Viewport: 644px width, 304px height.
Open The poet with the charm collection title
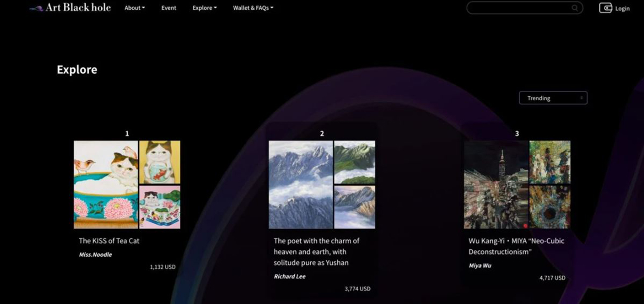coord(317,252)
